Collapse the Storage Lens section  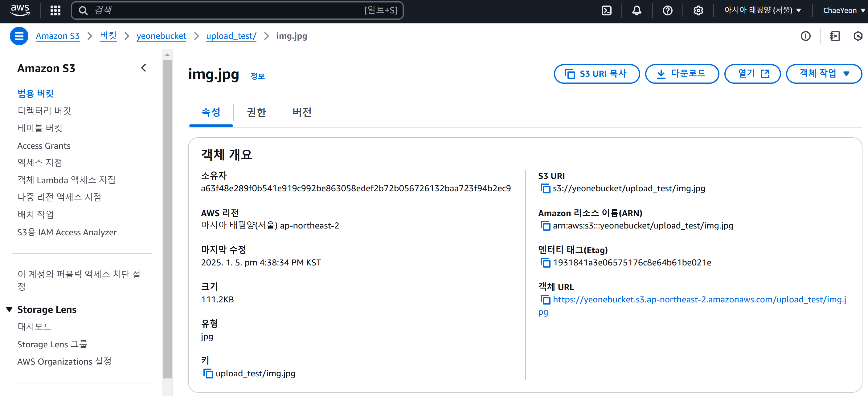(x=10, y=309)
